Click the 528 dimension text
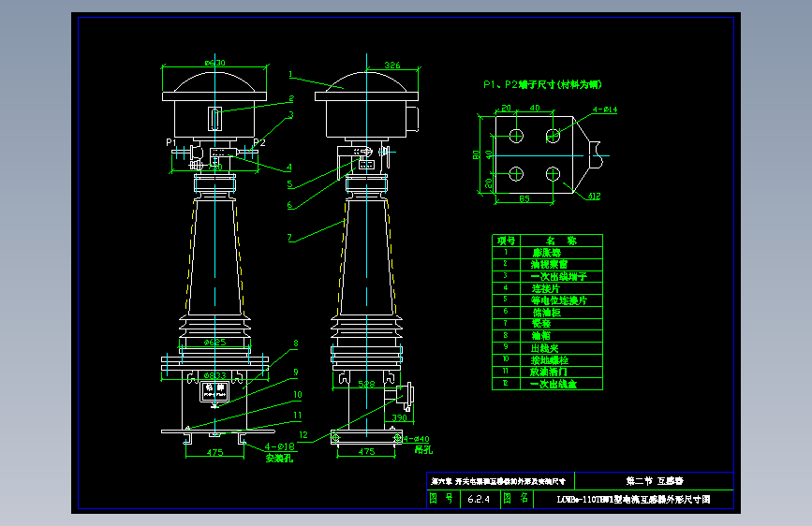812x526 pixels. point(366,384)
